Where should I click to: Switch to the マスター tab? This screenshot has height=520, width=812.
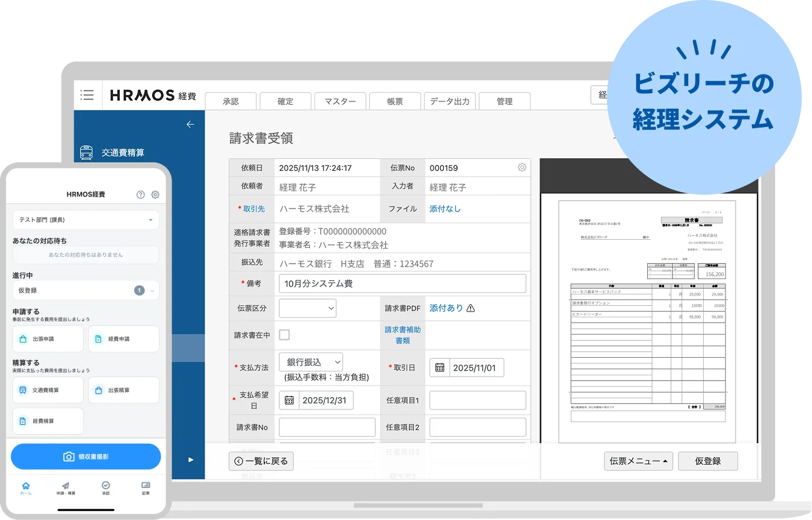[340, 101]
